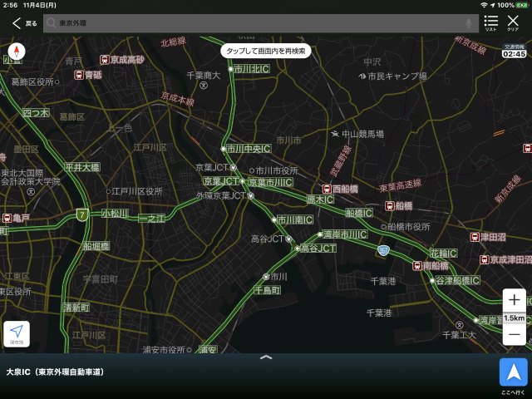Tap the route 7 expressway shield
This screenshot has width=532, height=399.
82,214
